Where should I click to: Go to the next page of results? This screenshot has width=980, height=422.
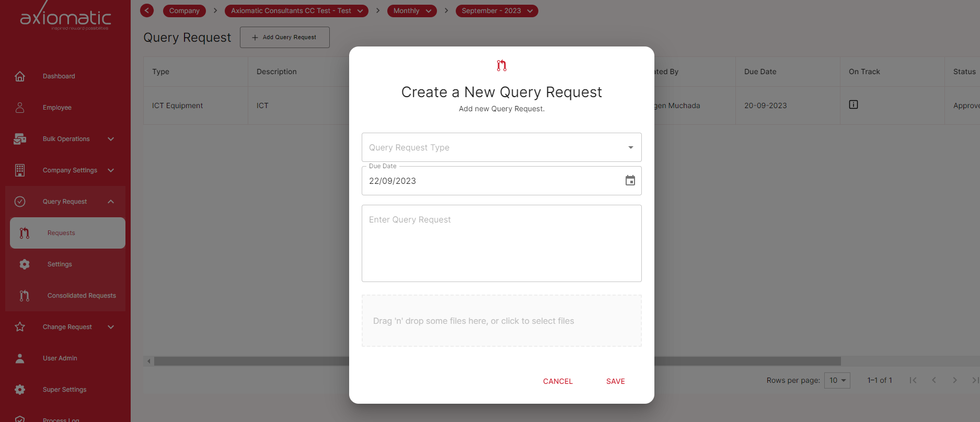(955, 380)
